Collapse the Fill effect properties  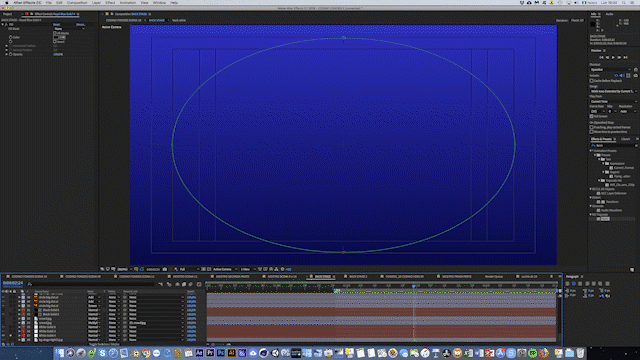pyautogui.click(x=2, y=24)
